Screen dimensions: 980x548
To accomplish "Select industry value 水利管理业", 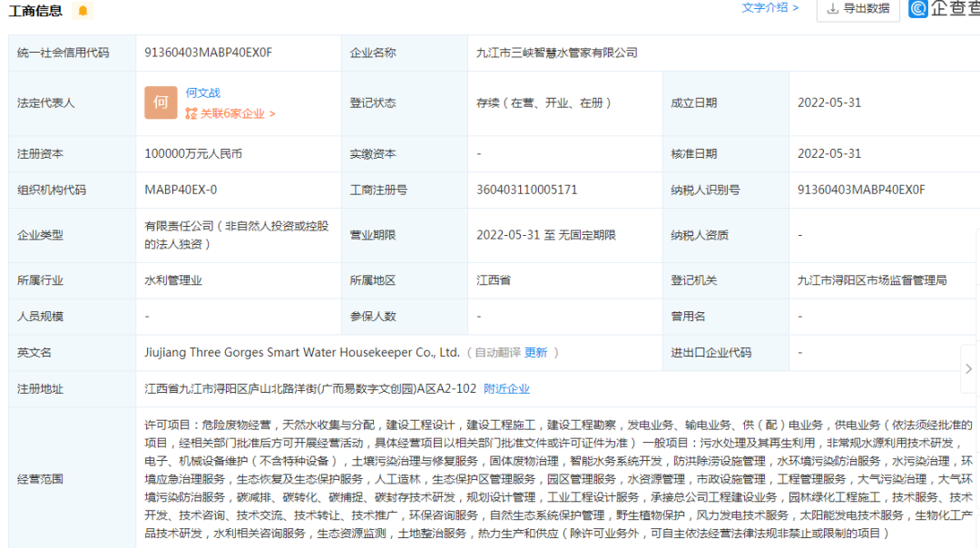I will tap(173, 280).
